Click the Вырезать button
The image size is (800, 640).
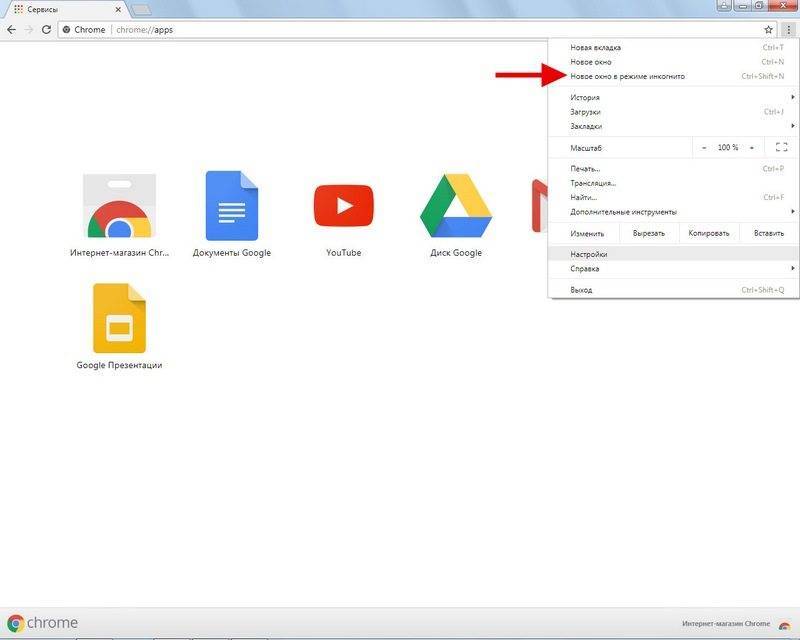pyautogui.click(x=649, y=233)
